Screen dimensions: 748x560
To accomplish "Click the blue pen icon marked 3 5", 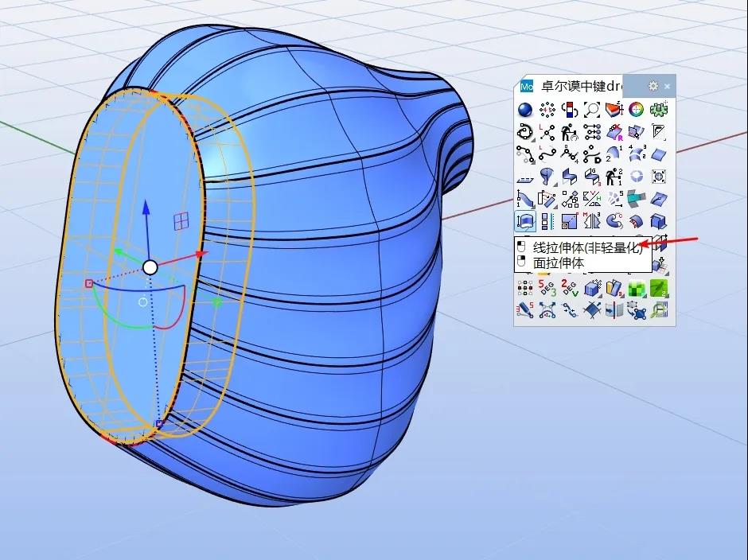I will tap(524, 310).
